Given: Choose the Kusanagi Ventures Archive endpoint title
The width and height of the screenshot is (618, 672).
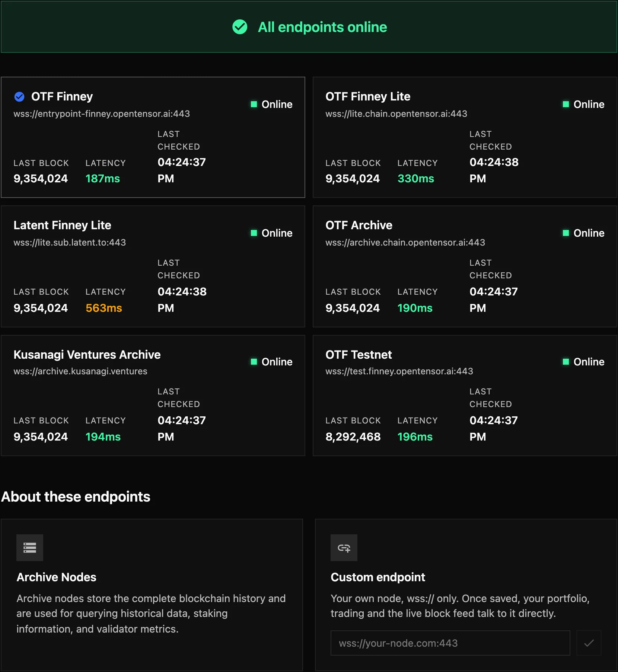Looking at the screenshot, I should (x=87, y=355).
